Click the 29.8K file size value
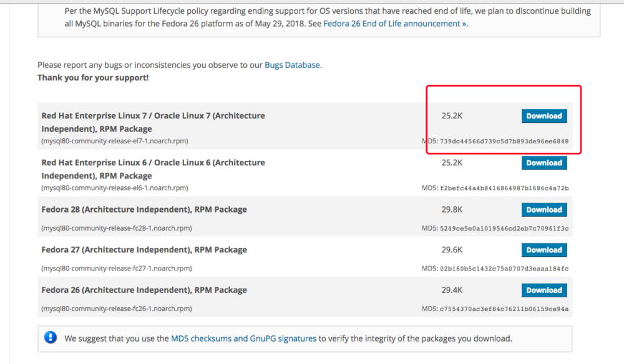 [x=452, y=209]
